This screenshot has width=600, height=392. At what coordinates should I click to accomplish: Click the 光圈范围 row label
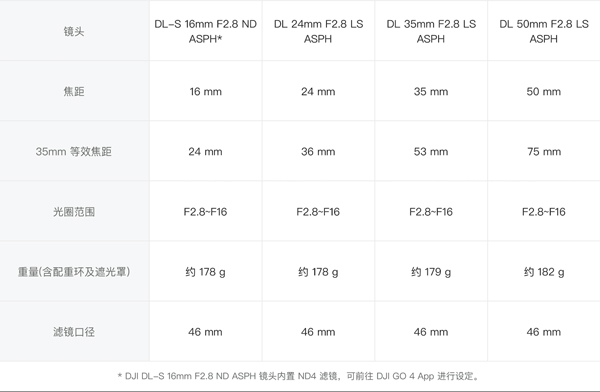(x=74, y=212)
